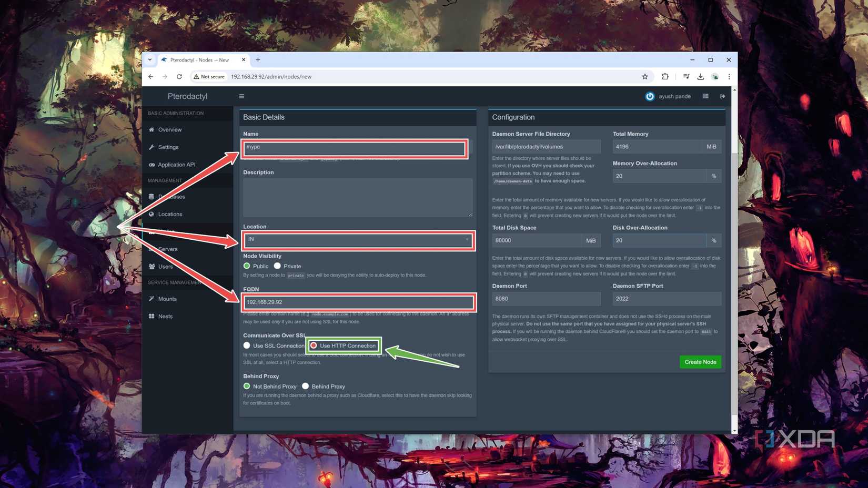868x488 pixels.
Task: Click the user avatar power icon
Action: (x=650, y=96)
